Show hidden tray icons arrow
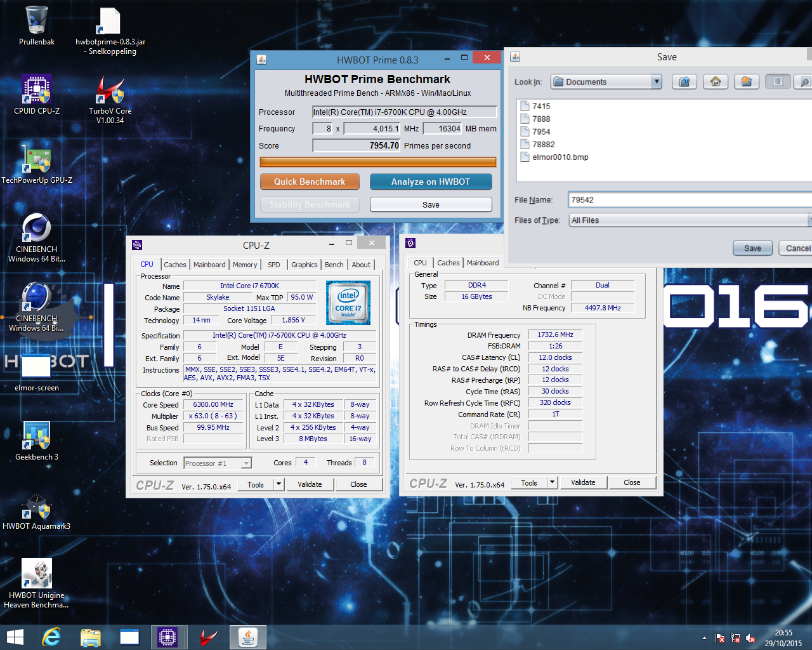Image resolution: width=812 pixels, height=650 pixels. click(704, 638)
